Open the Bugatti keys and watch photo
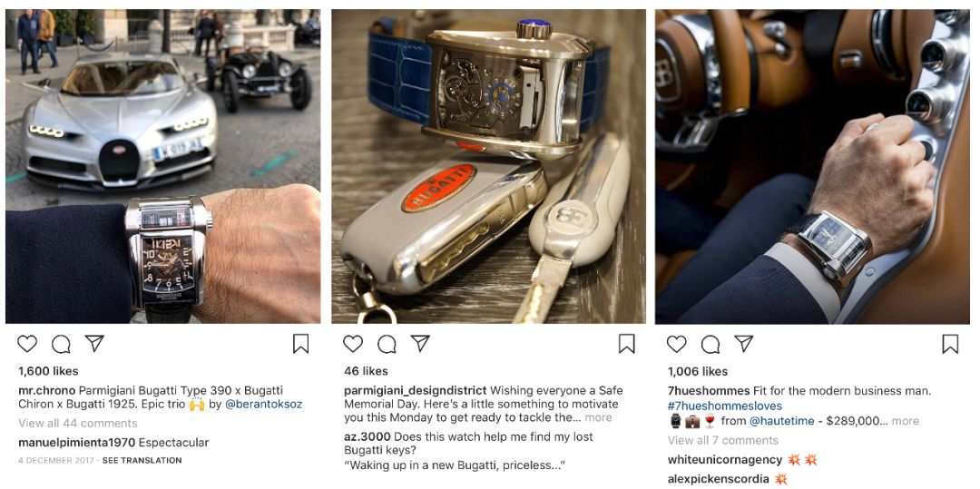Image resolution: width=980 pixels, height=489 pixels. [x=488, y=166]
